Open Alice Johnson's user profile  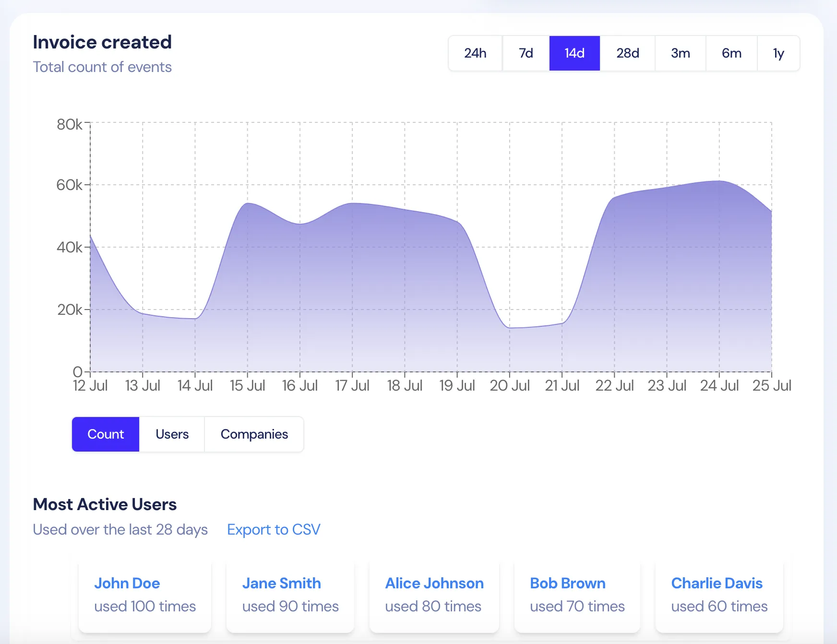(434, 583)
